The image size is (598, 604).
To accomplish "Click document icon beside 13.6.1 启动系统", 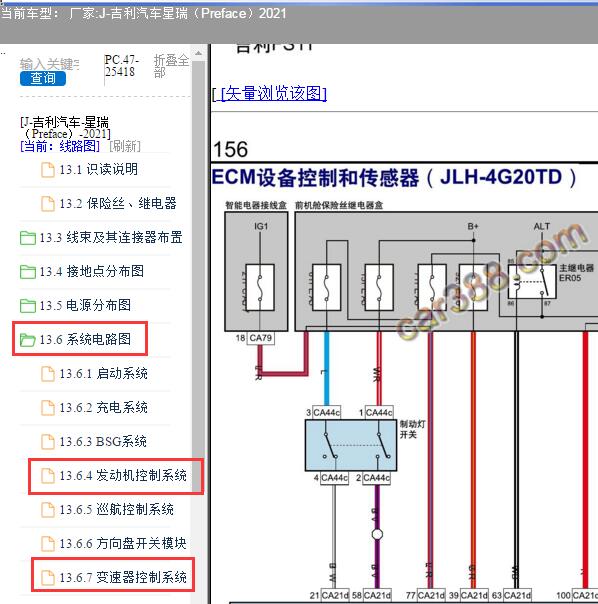I will 48,374.
